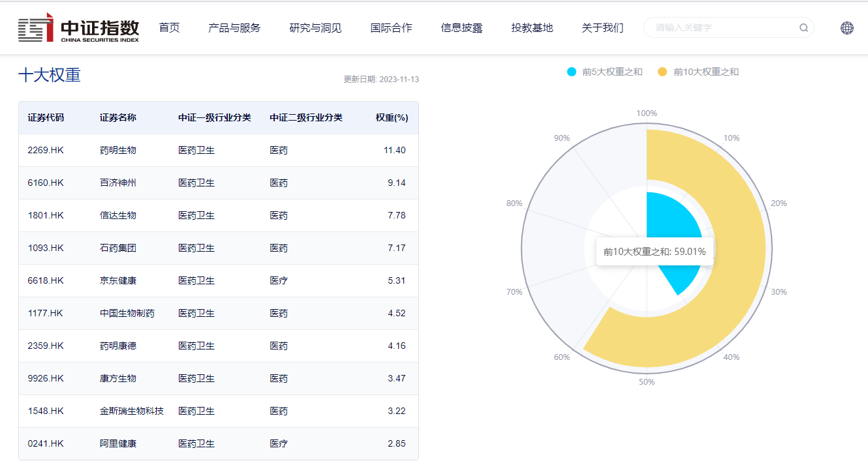
Task: Toggle the 前10大权重之和 legend item
Action: pos(698,72)
